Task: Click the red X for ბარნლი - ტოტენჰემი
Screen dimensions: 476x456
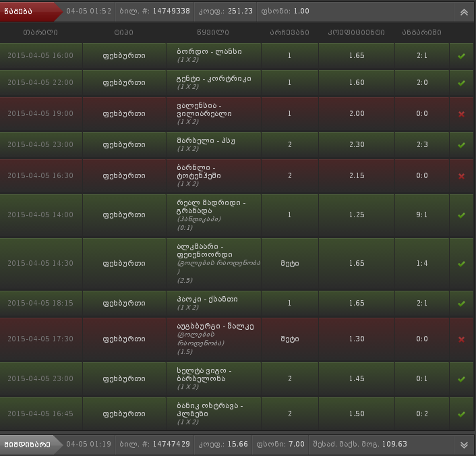Action: [x=461, y=175]
